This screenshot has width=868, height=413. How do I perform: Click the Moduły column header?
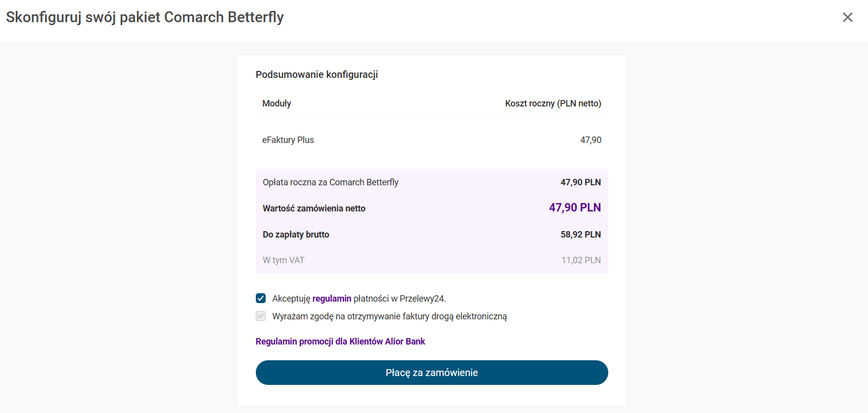(x=277, y=103)
